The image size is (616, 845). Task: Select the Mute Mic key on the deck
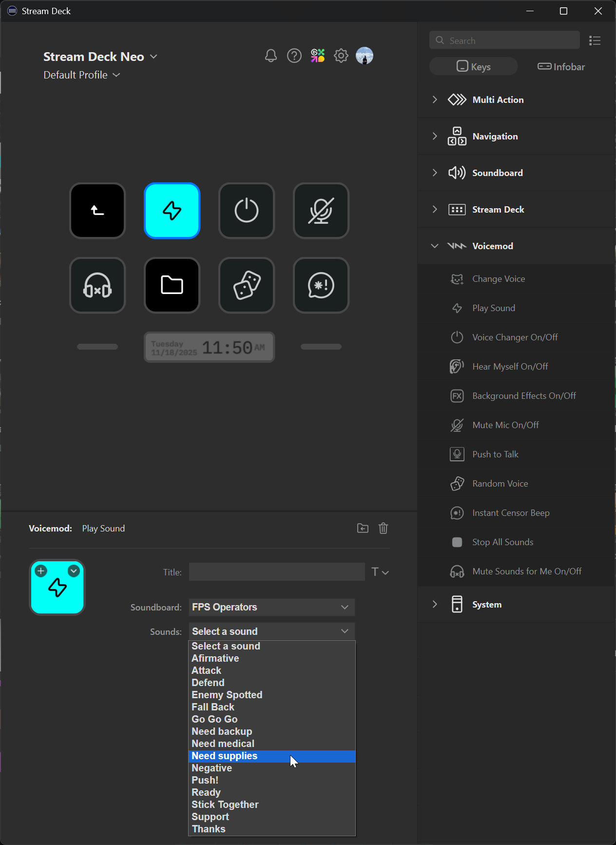pyautogui.click(x=321, y=211)
